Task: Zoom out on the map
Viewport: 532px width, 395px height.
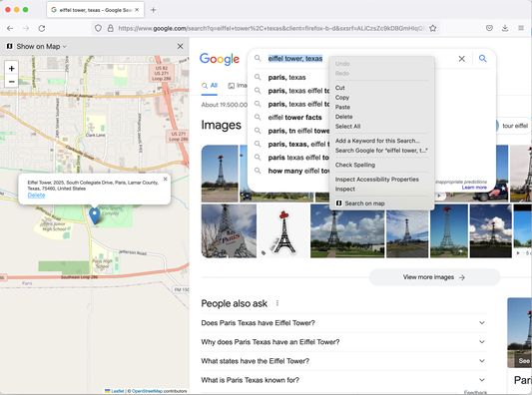Action: [x=12, y=82]
